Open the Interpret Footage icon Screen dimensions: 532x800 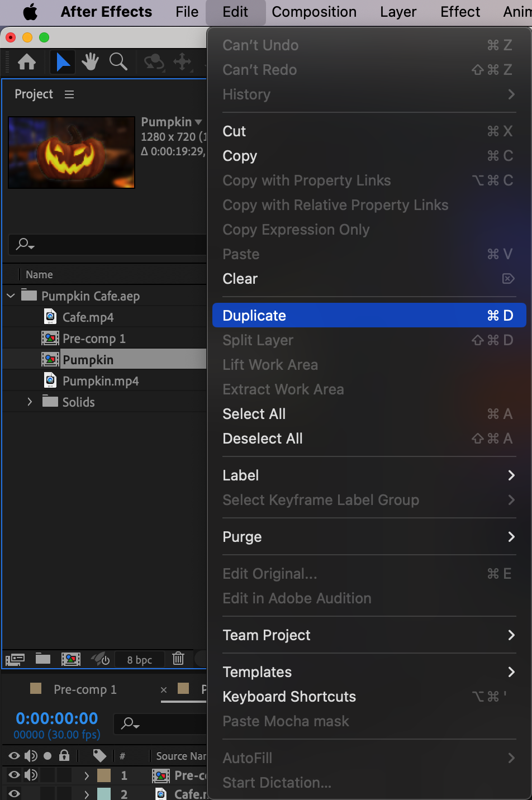pos(15,659)
